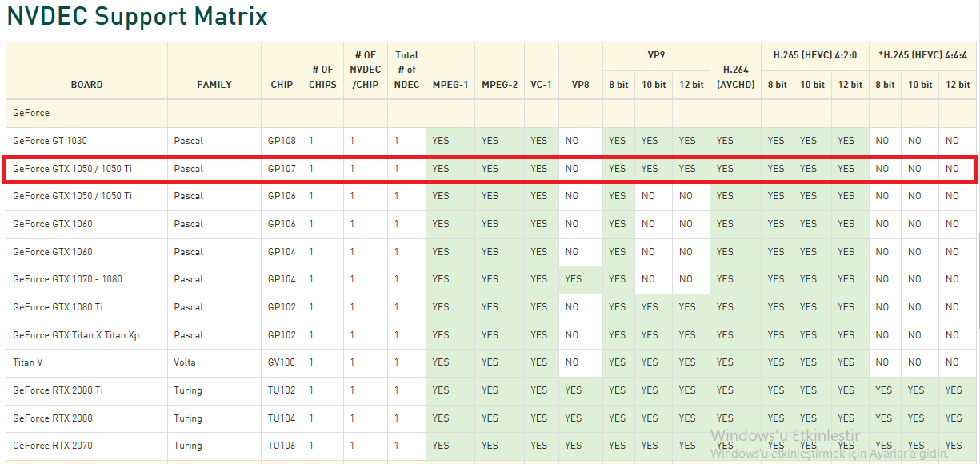
Task: Click the H.264 (AVCHD) column header
Action: [735, 77]
